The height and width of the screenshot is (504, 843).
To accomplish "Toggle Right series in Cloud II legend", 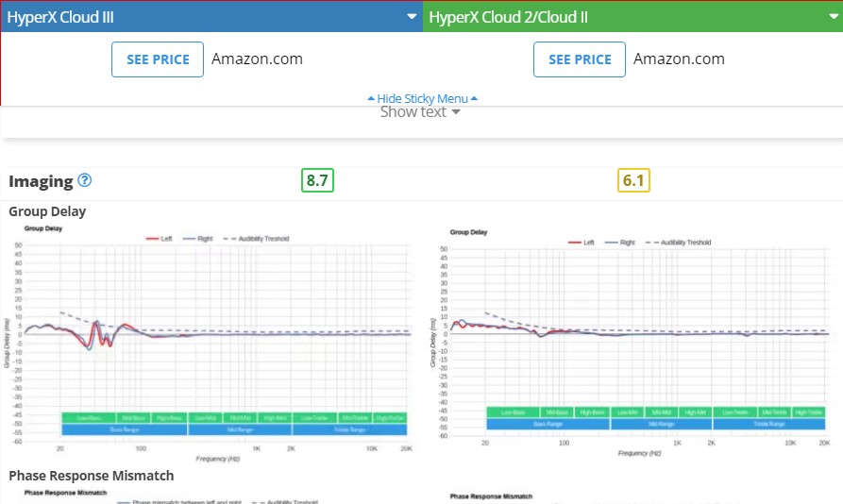I will coord(620,243).
